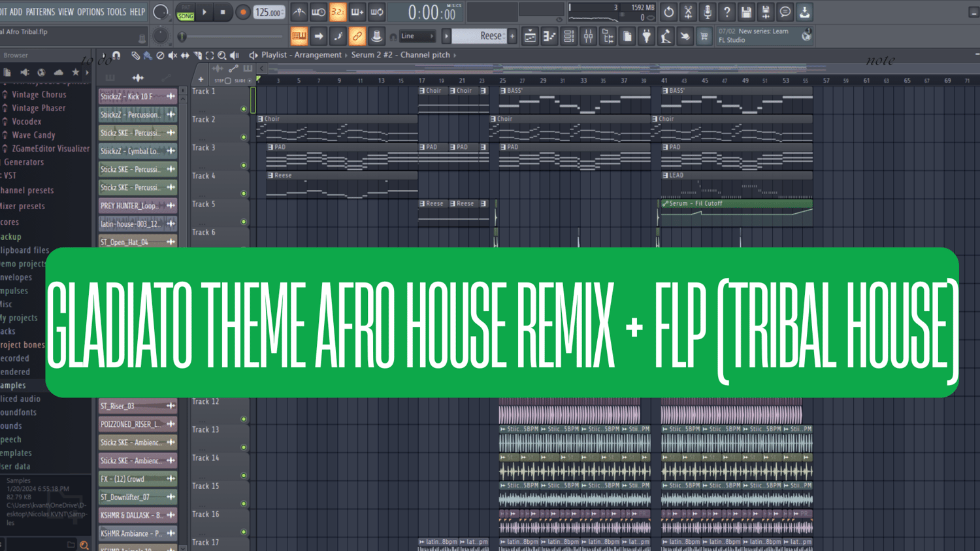Click the render as audio file icon
980x551 pixels.
[x=766, y=12]
